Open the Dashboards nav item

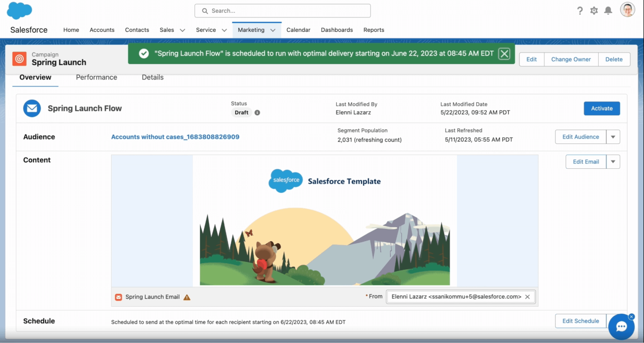[x=337, y=30]
